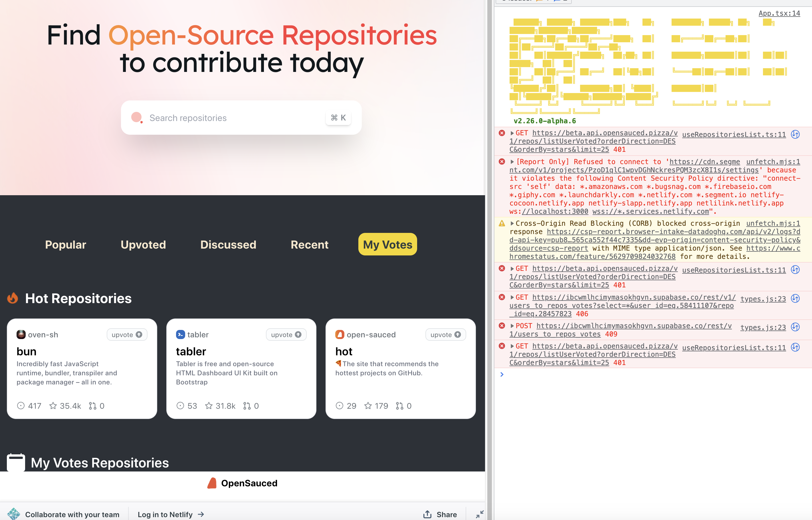Upvote the bun repository card
The image size is (812, 520).
pos(127,334)
